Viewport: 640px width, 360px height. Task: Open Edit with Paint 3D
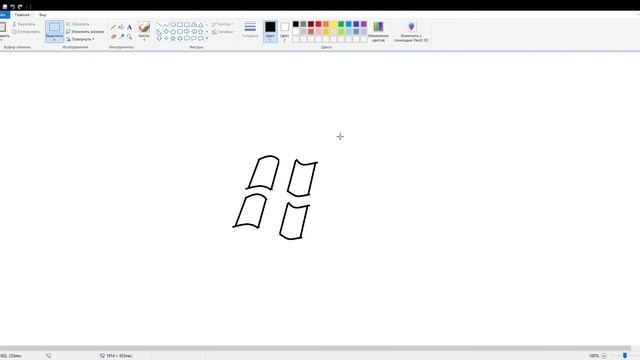tap(411, 31)
